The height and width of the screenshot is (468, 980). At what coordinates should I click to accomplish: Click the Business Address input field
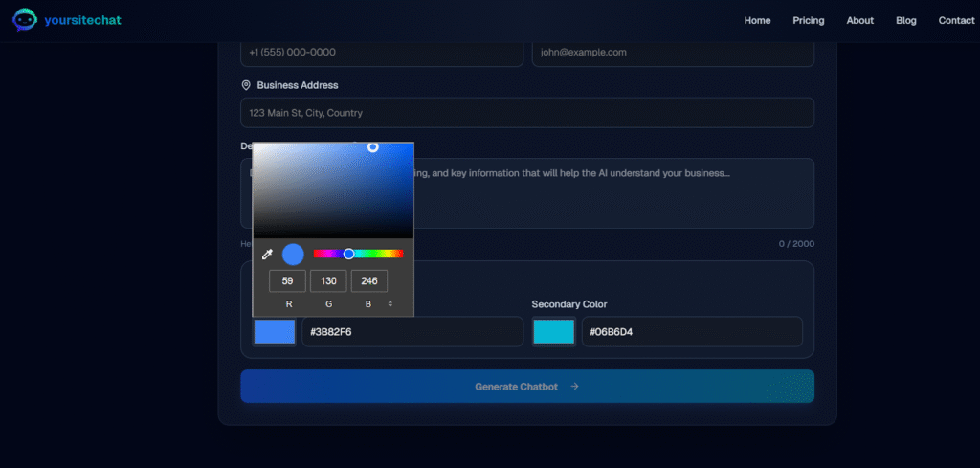coord(526,113)
